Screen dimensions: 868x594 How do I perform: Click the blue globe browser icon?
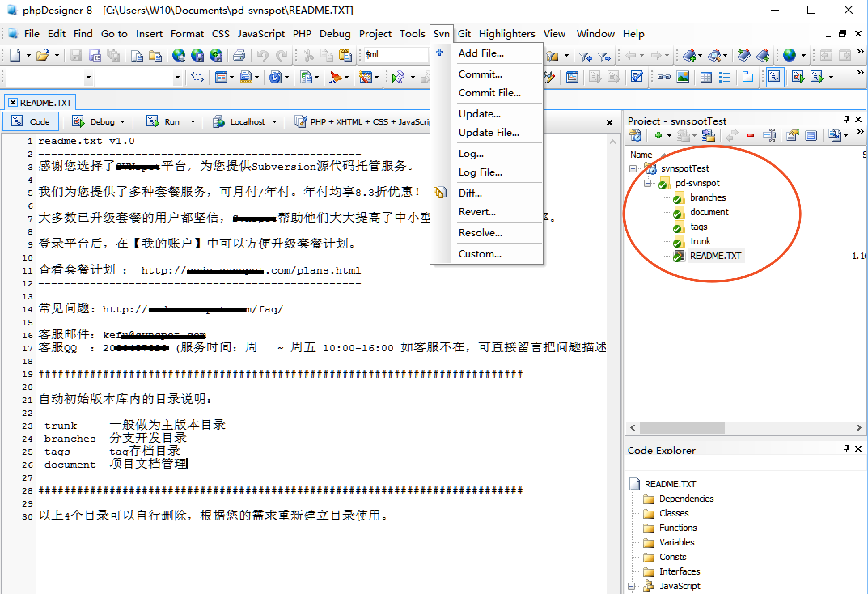click(789, 55)
